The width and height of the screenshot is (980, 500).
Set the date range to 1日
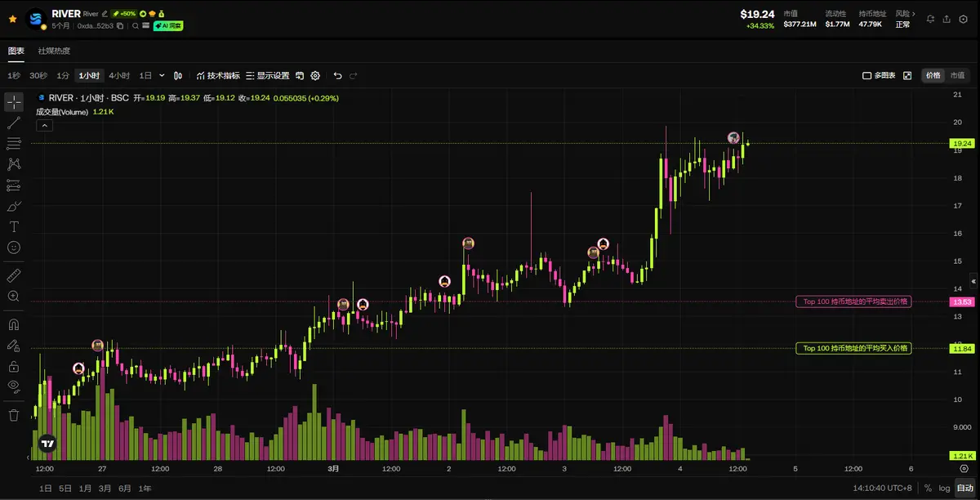(x=46, y=488)
